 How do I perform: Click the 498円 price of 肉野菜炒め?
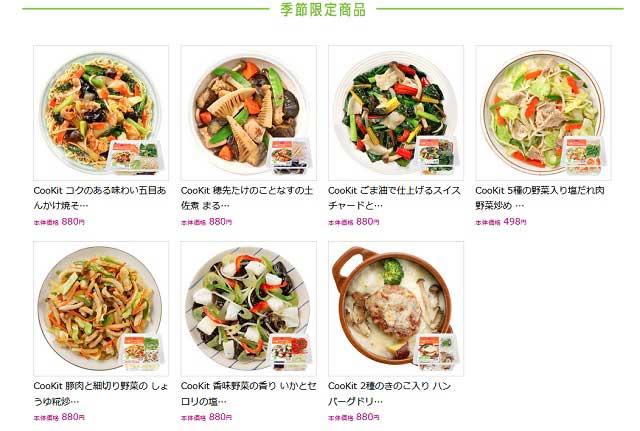515,222
